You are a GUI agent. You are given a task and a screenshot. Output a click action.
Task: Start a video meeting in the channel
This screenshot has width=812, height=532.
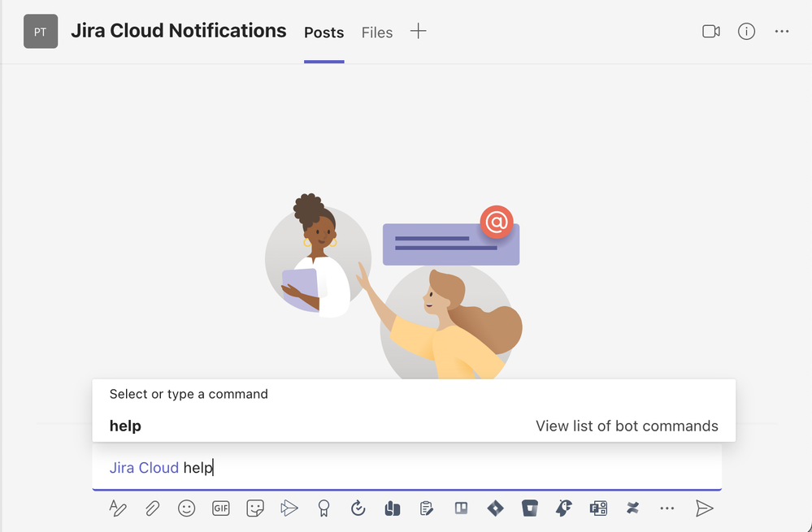pyautogui.click(x=710, y=31)
